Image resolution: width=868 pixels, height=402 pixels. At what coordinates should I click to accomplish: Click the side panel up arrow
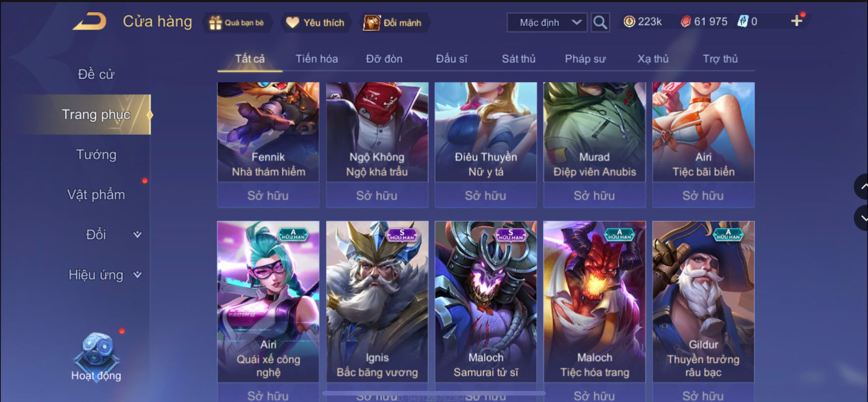coord(862,187)
